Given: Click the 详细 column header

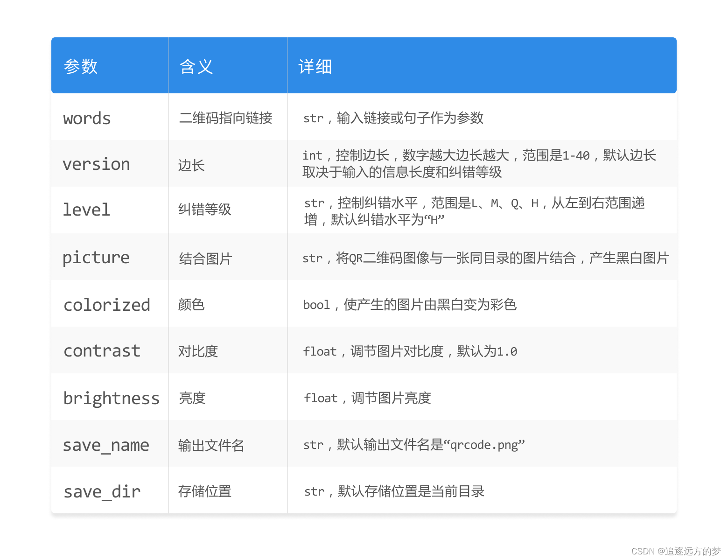Looking at the screenshot, I should (482, 65).
